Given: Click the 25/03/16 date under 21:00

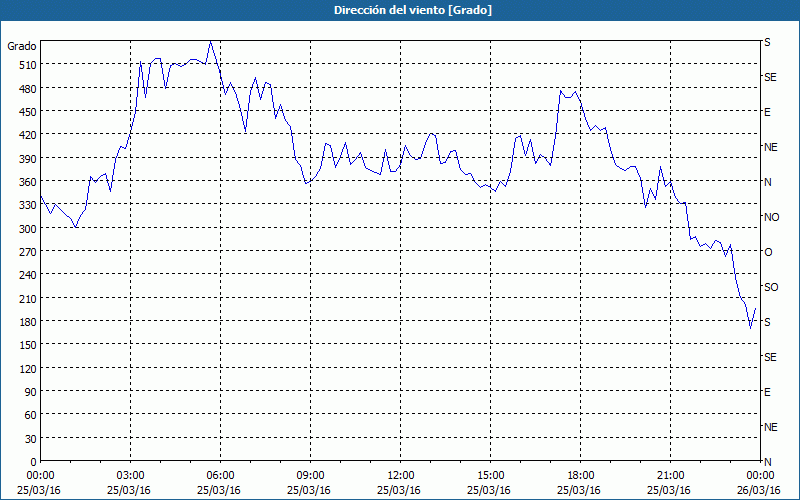Looking at the screenshot, I should click(x=669, y=490).
